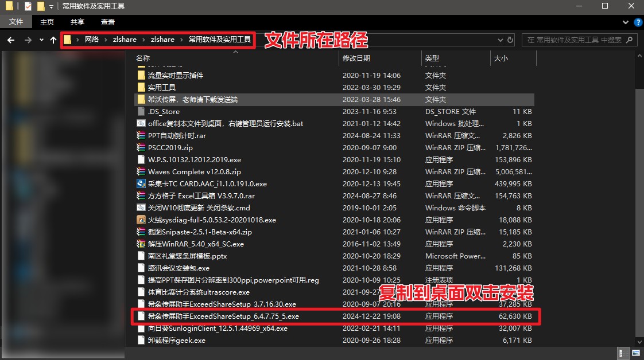This screenshot has width=644, height=360.
Task: Select file 体育比赛计分系统ultrascore.exe
Action: point(199,292)
